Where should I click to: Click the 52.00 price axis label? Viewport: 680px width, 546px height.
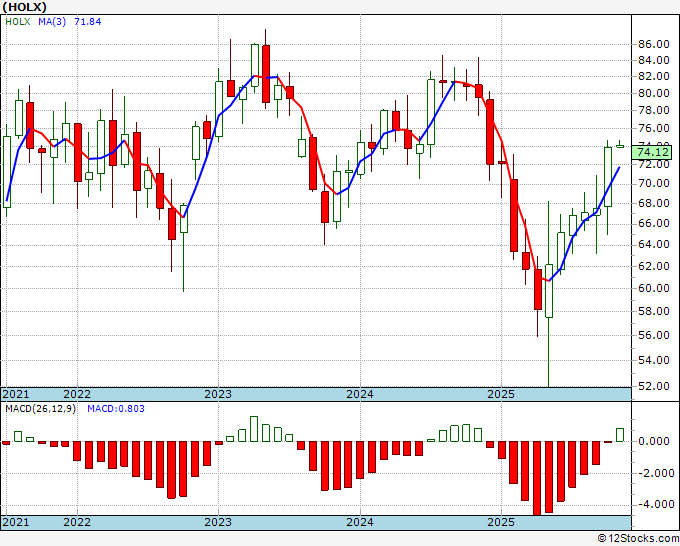coord(654,386)
